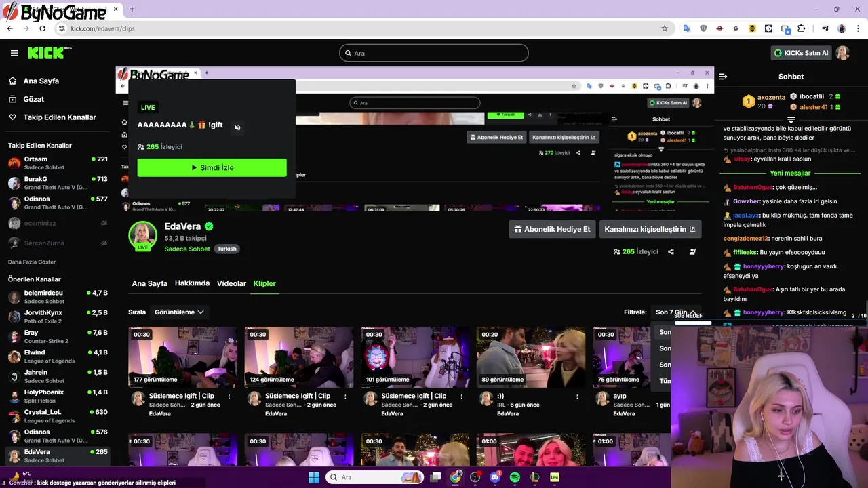868x488 pixels.
Task: Play the 101 görüntüleme clip thumbnail
Action: click(415, 357)
